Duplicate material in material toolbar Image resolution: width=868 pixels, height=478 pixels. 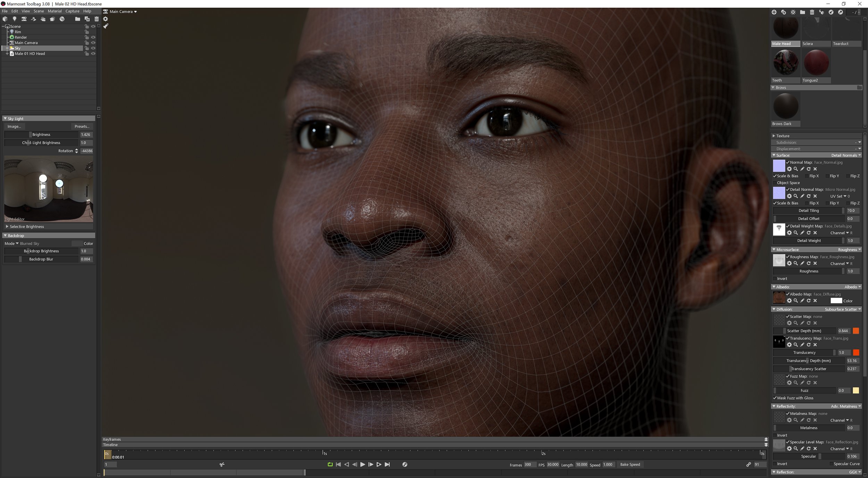tap(784, 12)
